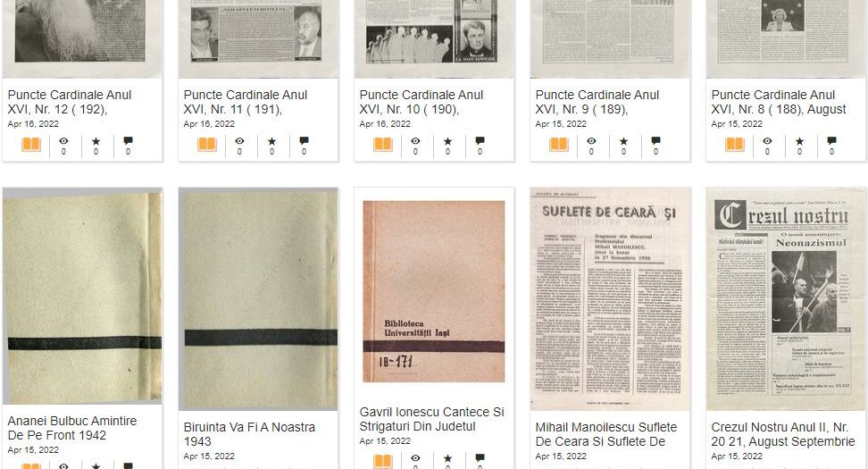Click the favorites star for Nr. 9 (189)
This screenshot has width=868, height=469.
pyautogui.click(x=624, y=141)
